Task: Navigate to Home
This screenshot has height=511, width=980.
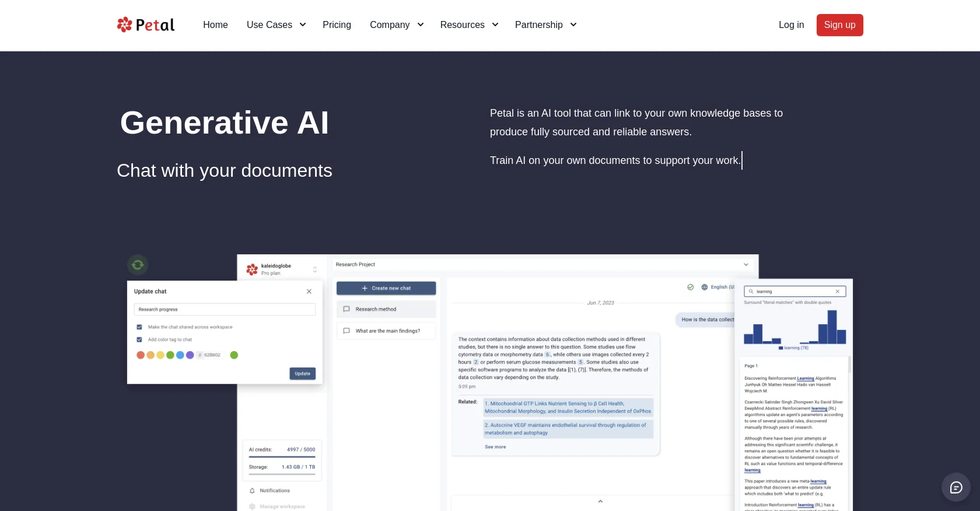Action: click(x=215, y=24)
